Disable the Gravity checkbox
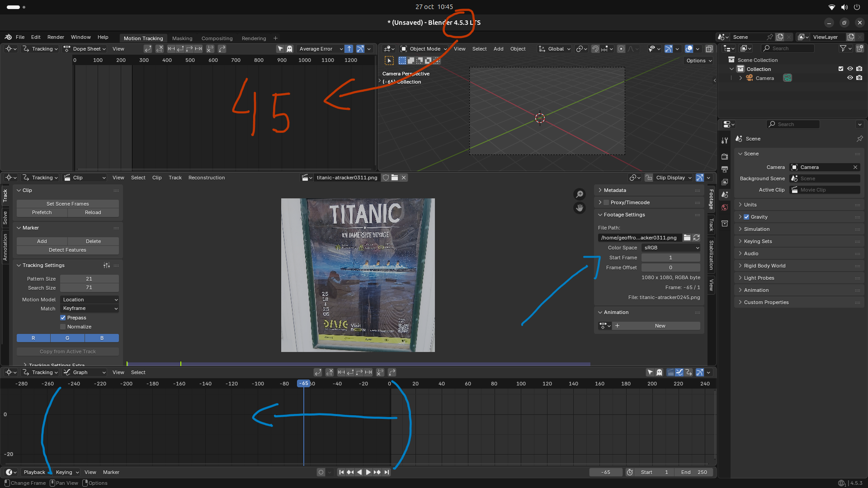Viewport: 868px width, 488px height. (x=746, y=217)
